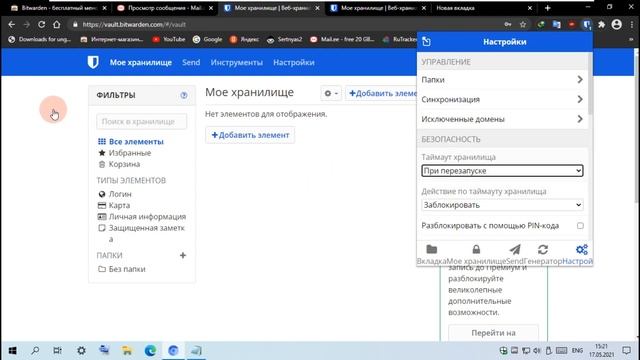Click the Bitwarden shield logo in header

click(93, 62)
